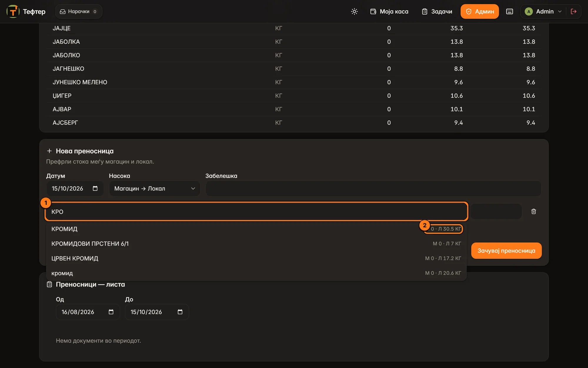This screenshot has height=368, width=588.
Task: Click the ЈАЈЦЕ row name
Action: 61,28
